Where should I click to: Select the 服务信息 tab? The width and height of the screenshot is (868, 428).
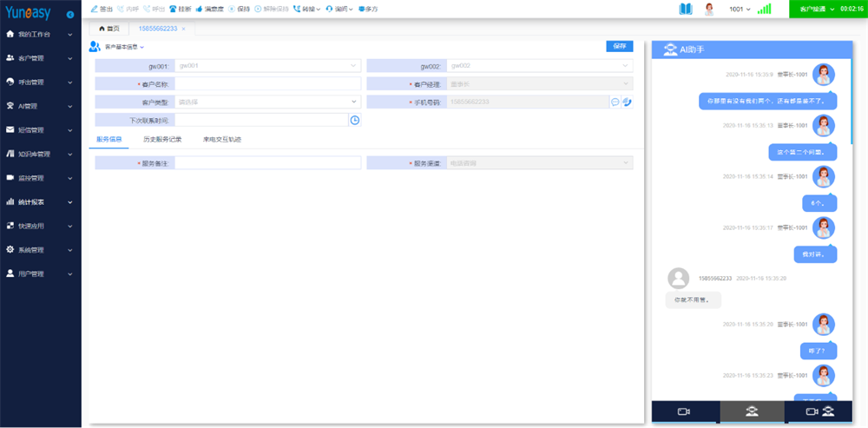click(109, 140)
